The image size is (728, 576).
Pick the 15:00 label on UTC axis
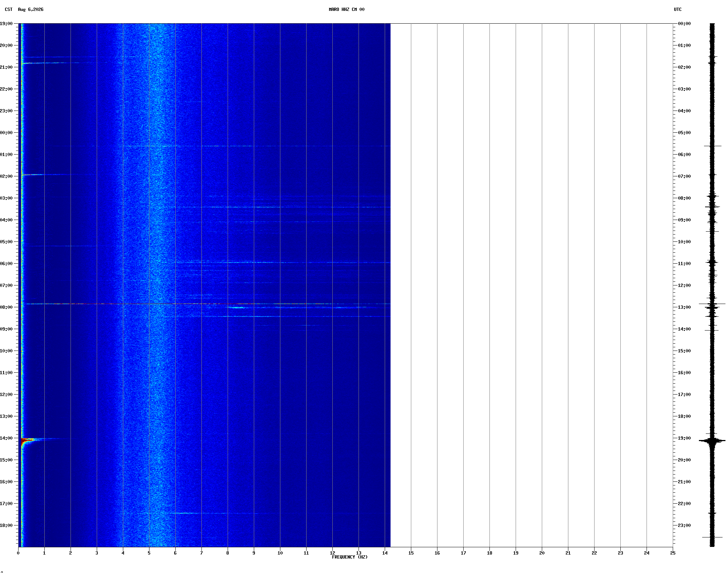click(x=684, y=351)
